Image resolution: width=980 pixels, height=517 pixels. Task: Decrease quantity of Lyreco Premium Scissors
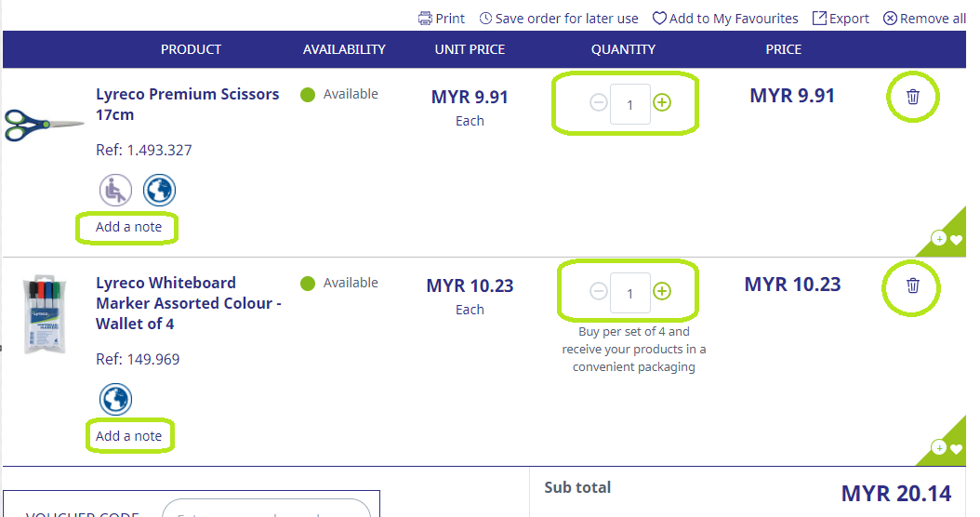click(598, 102)
